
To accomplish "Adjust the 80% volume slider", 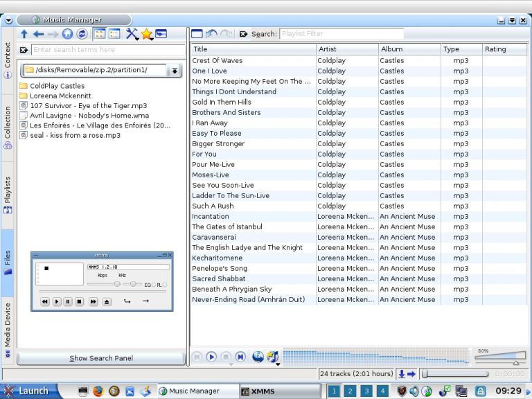I will (x=500, y=357).
